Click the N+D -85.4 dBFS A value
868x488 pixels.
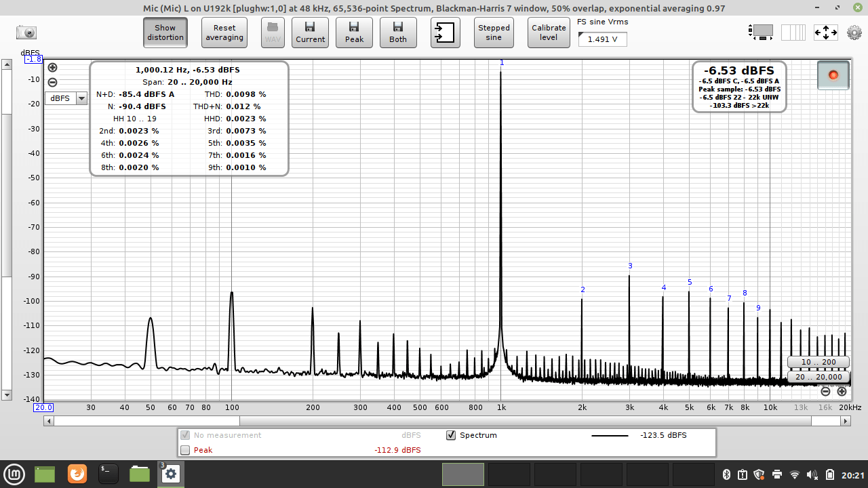[146, 94]
